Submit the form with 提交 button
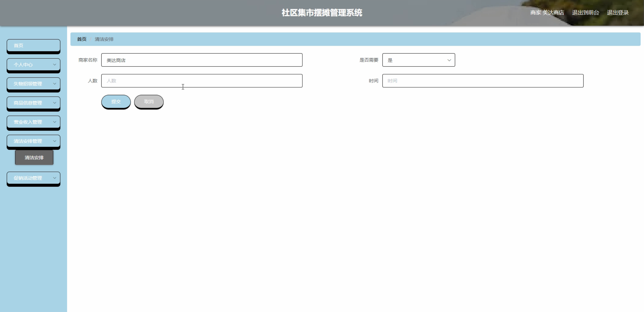The width and height of the screenshot is (644, 312). click(116, 102)
